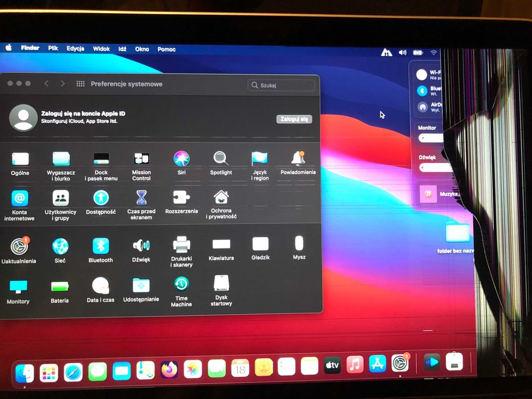
Task: Open Użytkownicy i grupy preferences
Action: coord(61,198)
